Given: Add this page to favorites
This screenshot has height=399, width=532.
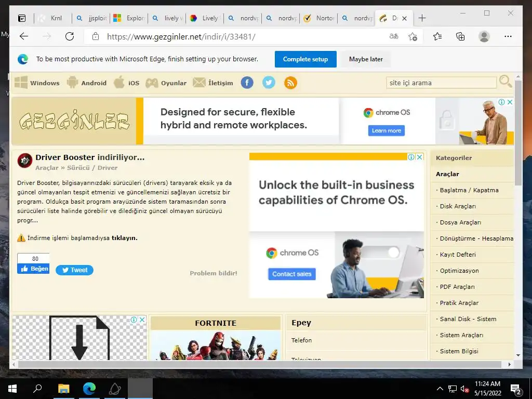Looking at the screenshot, I should pyautogui.click(x=413, y=36).
